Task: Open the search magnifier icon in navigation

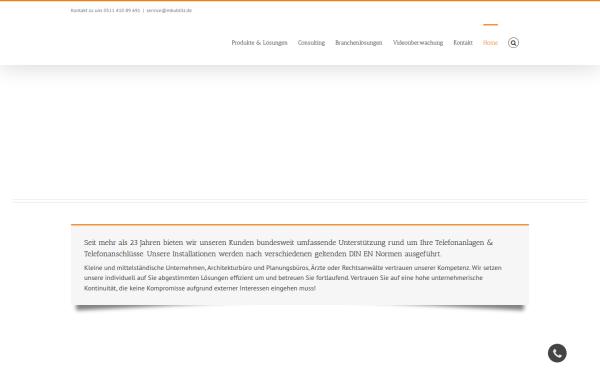Action: click(x=513, y=43)
